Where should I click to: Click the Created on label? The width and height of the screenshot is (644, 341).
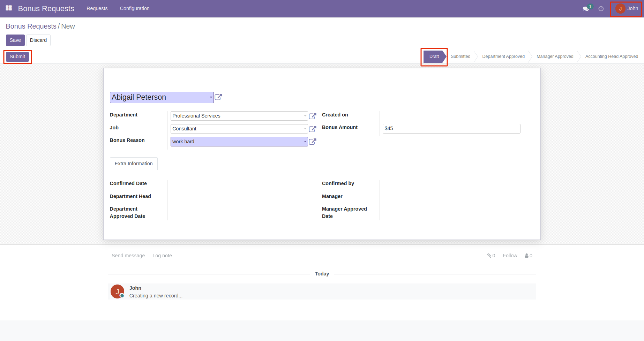coord(335,115)
